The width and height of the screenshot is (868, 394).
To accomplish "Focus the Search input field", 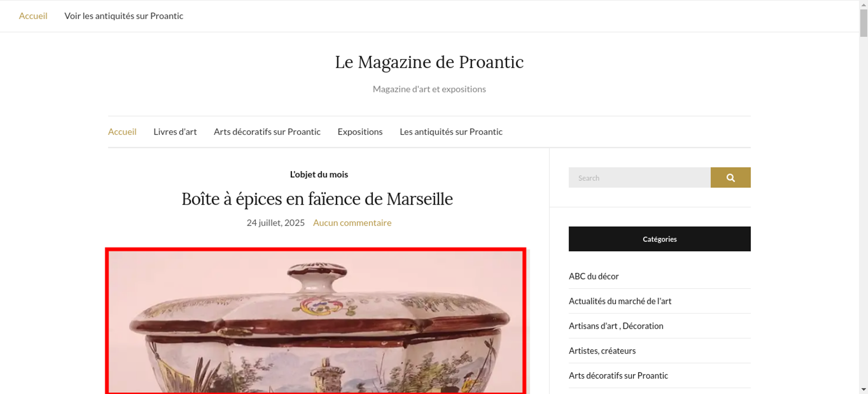I will pyautogui.click(x=639, y=177).
